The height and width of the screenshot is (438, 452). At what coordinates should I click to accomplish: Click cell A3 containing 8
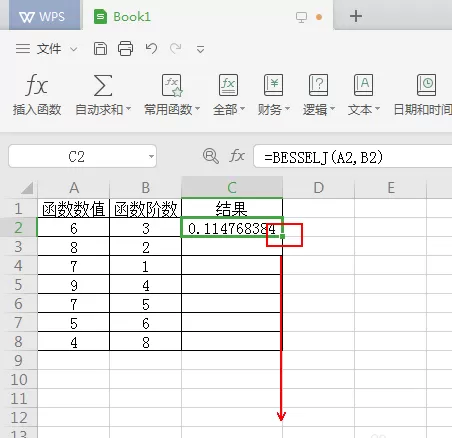74,247
